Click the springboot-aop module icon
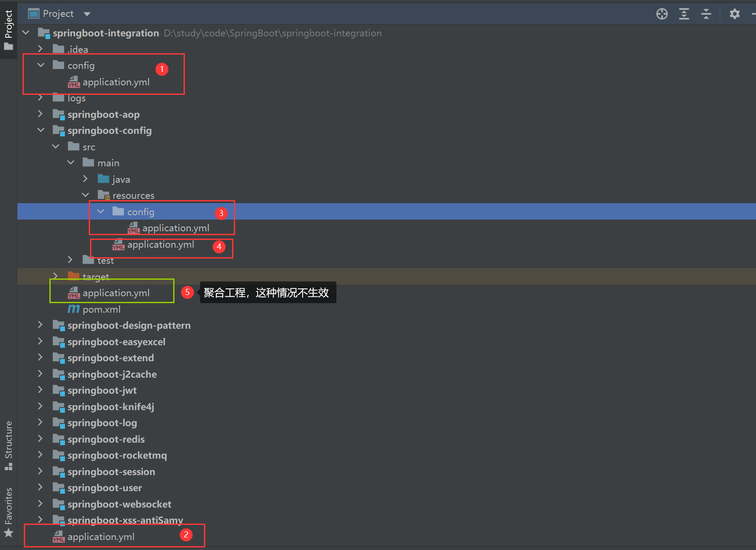Screen dimensions: 756x550 (x=58, y=114)
